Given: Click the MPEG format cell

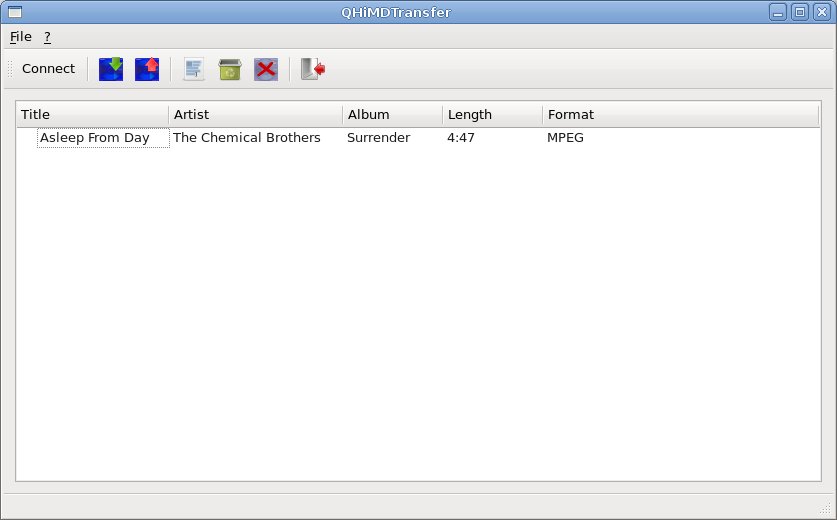Looking at the screenshot, I should pyautogui.click(x=565, y=138).
